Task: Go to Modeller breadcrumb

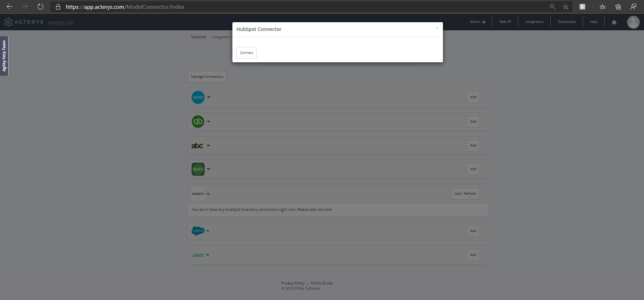Action: (199, 37)
